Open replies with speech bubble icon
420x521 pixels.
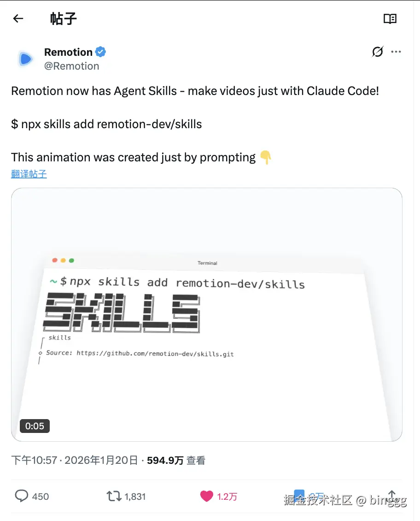coord(22,496)
